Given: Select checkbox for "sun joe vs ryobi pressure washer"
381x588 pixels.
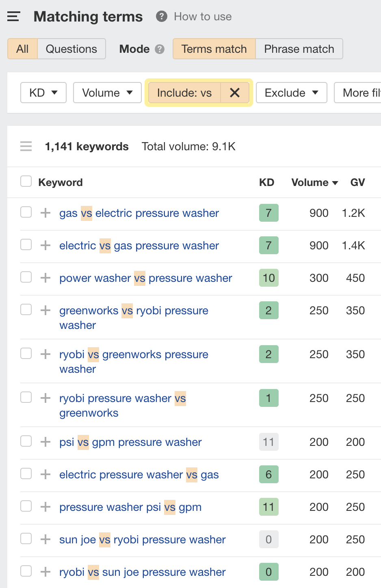Looking at the screenshot, I should (26, 539).
